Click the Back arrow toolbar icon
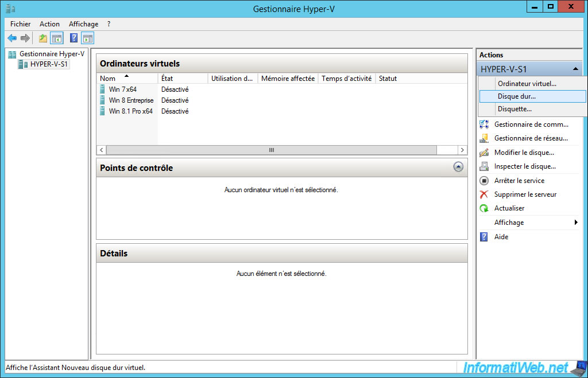The image size is (588, 378). pos(12,38)
